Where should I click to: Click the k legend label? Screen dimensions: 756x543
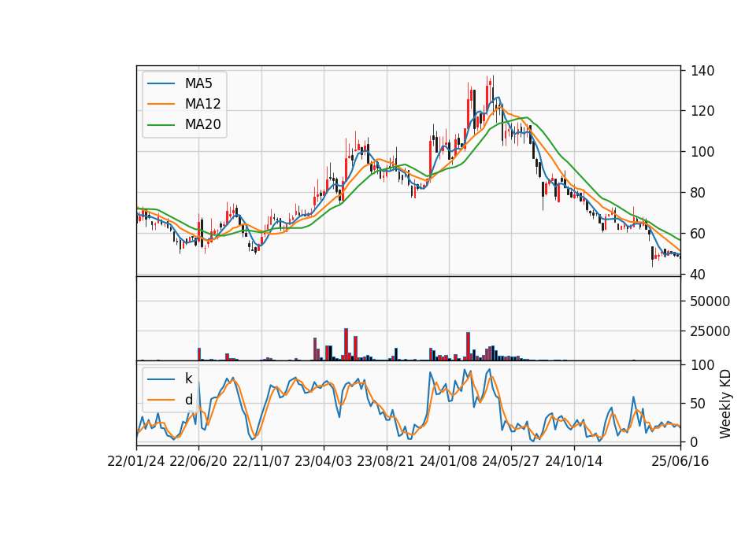[188, 379]
